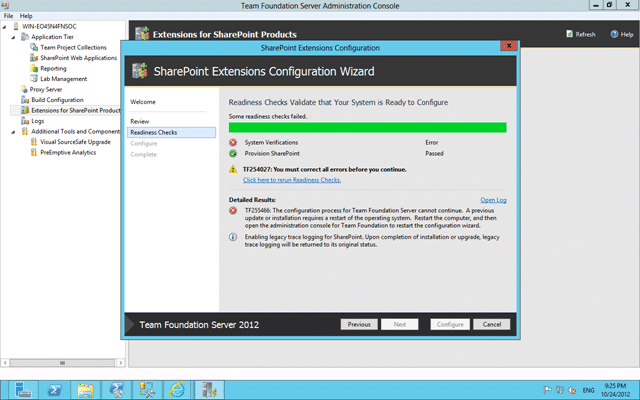Select SharePoint Web Applications in tree

pos(78,58)
